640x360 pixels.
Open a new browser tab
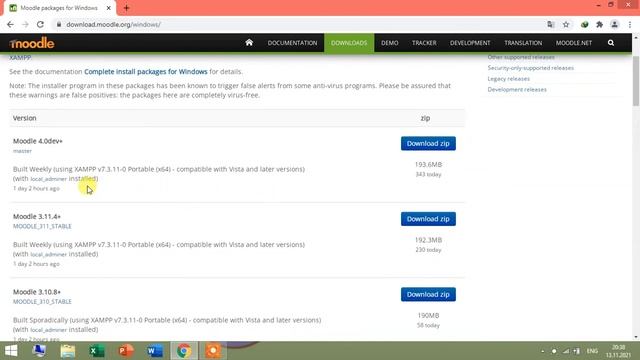click(x=127, y=8)
